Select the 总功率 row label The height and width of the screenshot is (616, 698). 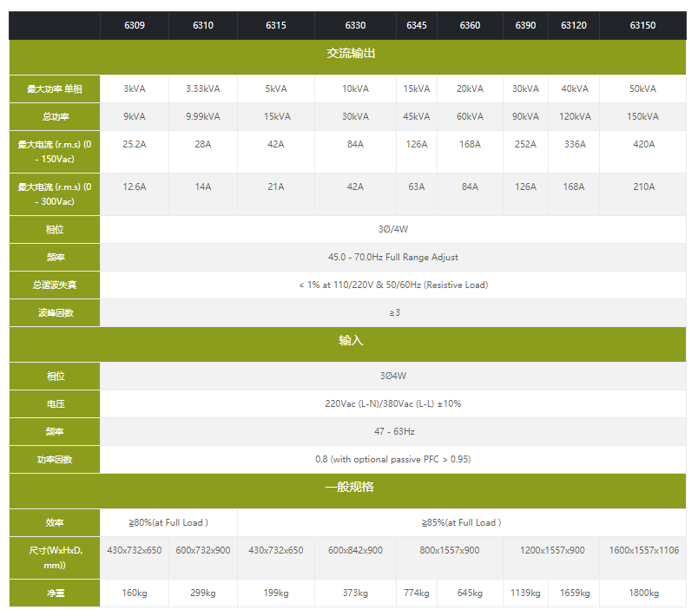pyautogui.click(x=55, y=116)
